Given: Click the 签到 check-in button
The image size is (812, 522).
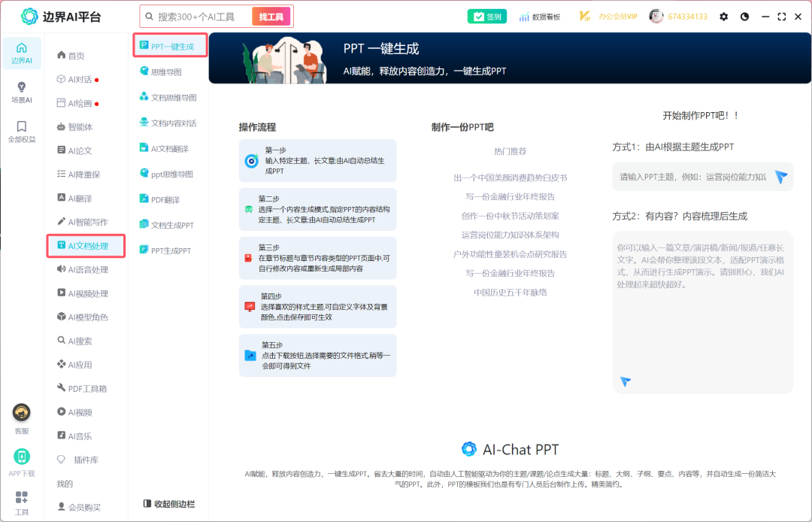Looking at the screenshot, I should coord(486,17).
